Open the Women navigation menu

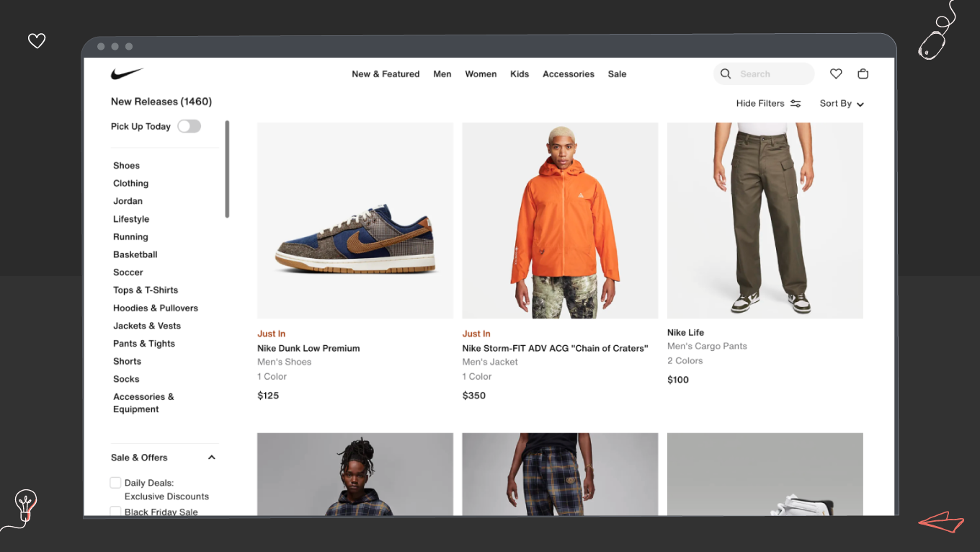pyautogui.click(x=480, y=74)
